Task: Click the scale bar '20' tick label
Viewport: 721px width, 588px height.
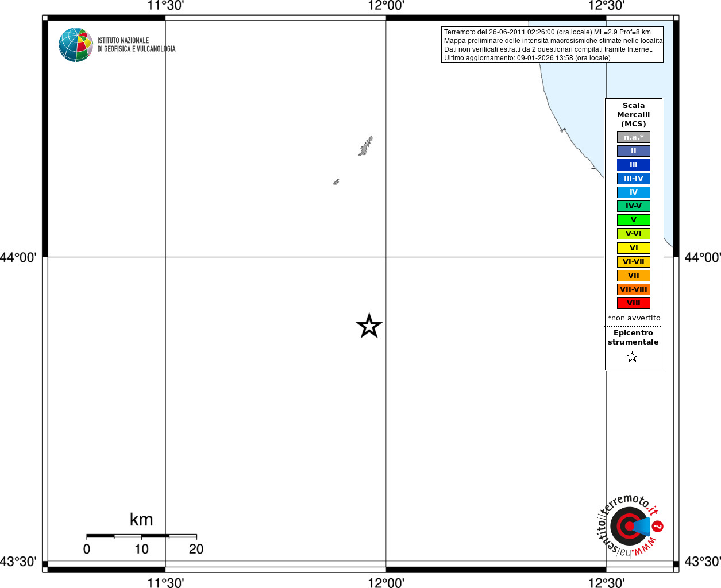Action: tap(196, 549)
